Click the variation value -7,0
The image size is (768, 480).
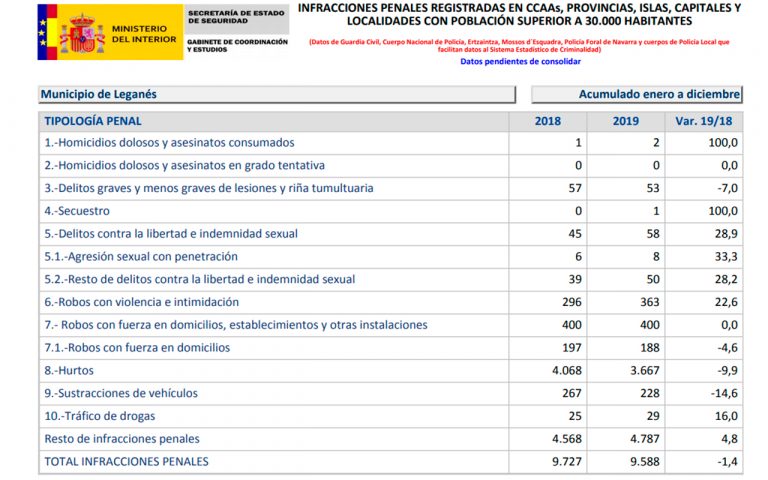(x=728, y=189)
